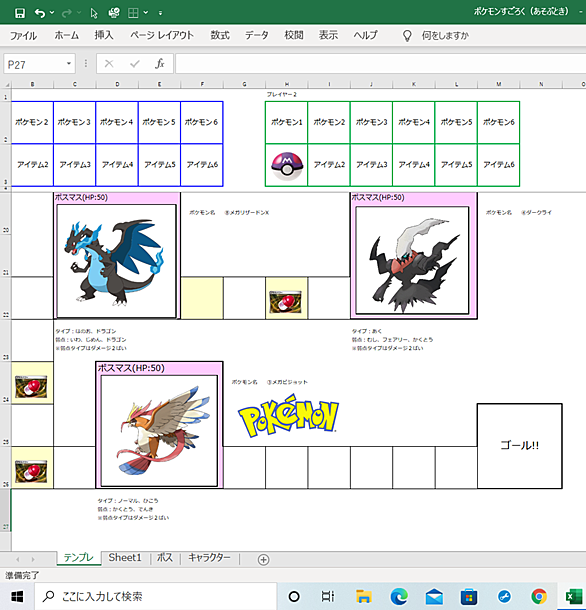Select the blue アイテム4 cell
The width and height of the screenshot is (586, 610).
point(117,165)
